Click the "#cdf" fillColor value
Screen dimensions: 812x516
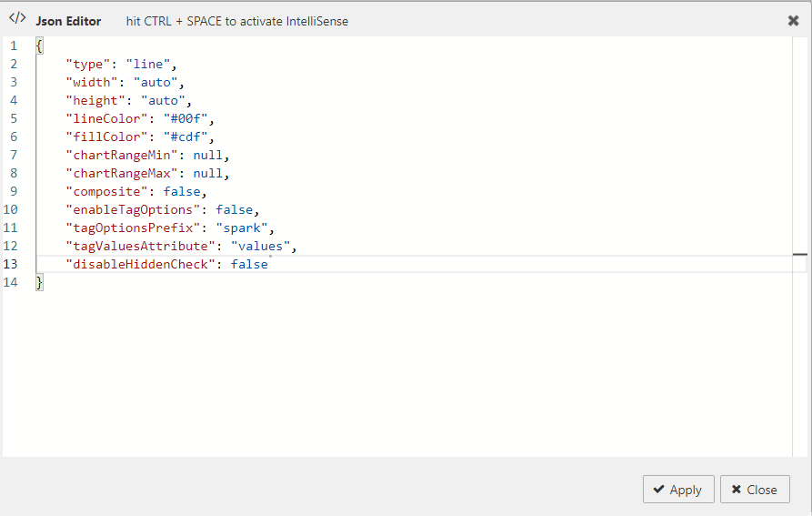[185, 137]
